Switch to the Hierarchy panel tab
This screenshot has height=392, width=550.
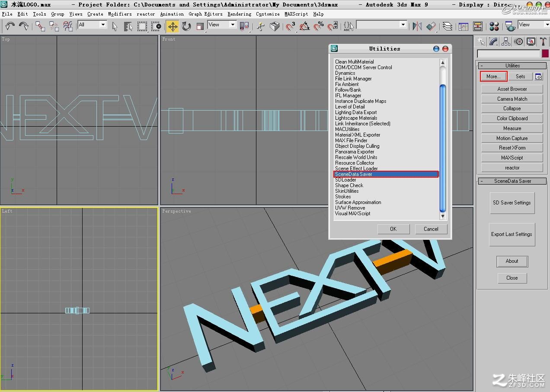(x=506, y=41)
